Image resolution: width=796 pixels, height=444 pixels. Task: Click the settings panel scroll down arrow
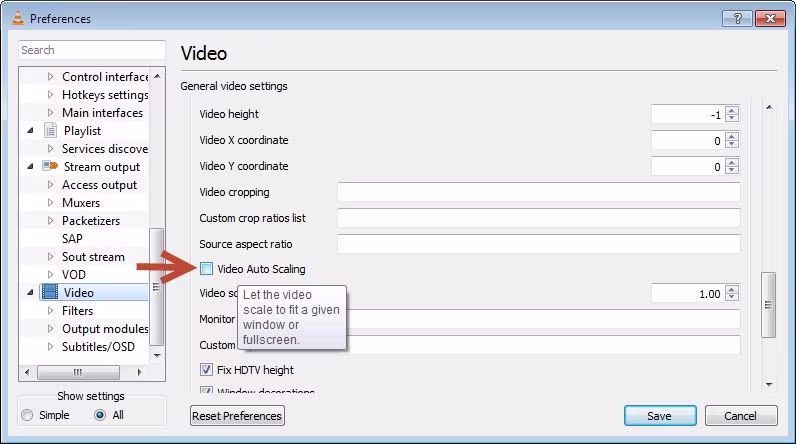tap(769, 385)
